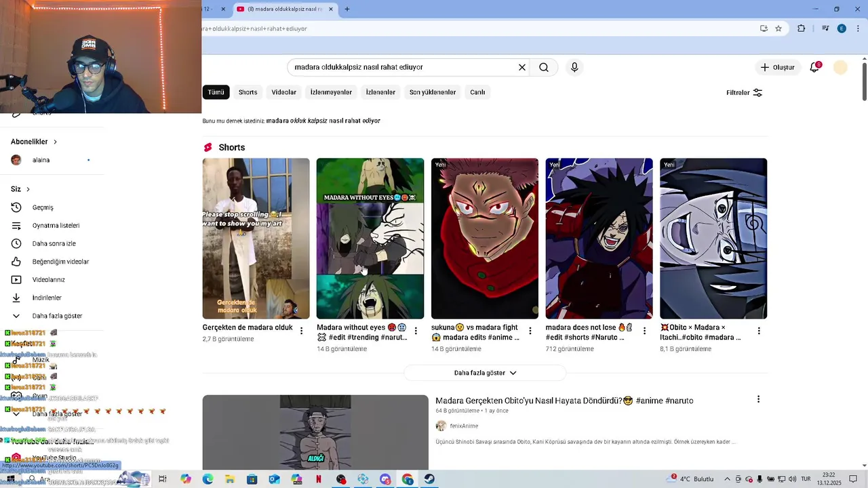Expand the Abonelikler section chevron

(x=55, y=142)
